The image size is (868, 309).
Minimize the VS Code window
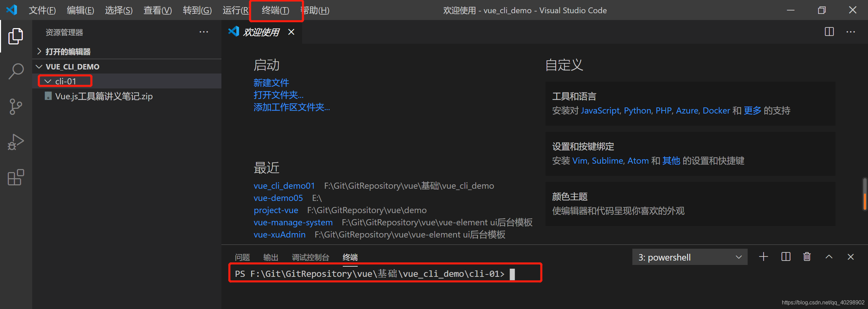791,10
